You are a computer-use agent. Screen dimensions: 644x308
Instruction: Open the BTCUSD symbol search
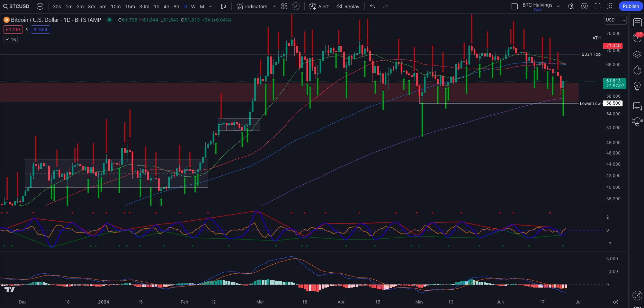(x=16, y=6)
